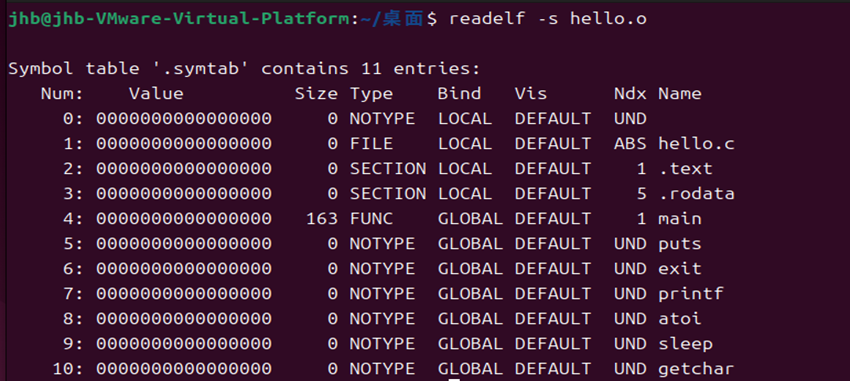Viewport: 850px width, 381px height.
Task: Click the FILE type in hello.c row
Action: coord(371,144)
